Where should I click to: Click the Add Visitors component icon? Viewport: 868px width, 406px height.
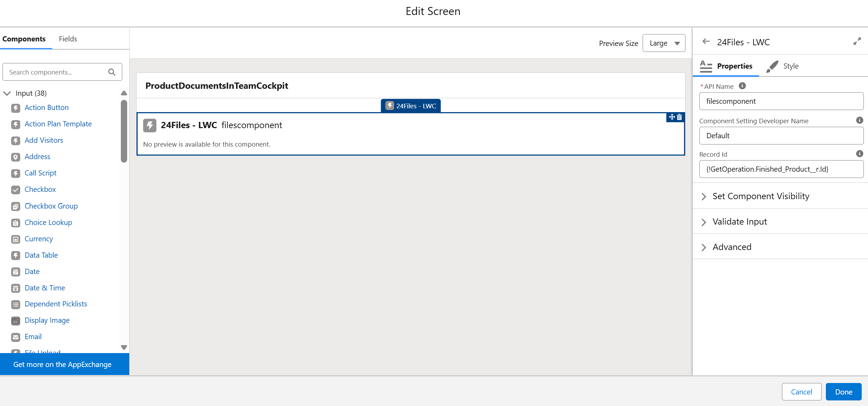pyautogui.click(x=16, y=141)
